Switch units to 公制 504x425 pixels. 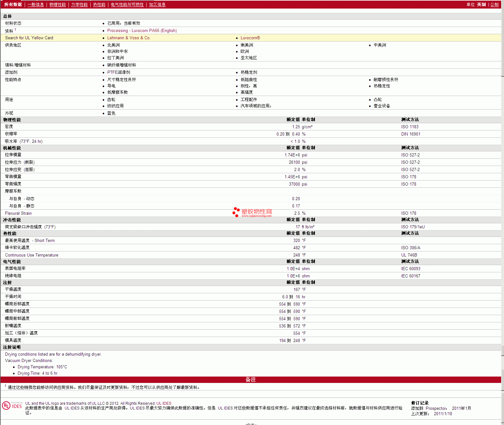(x=494, y=5)
